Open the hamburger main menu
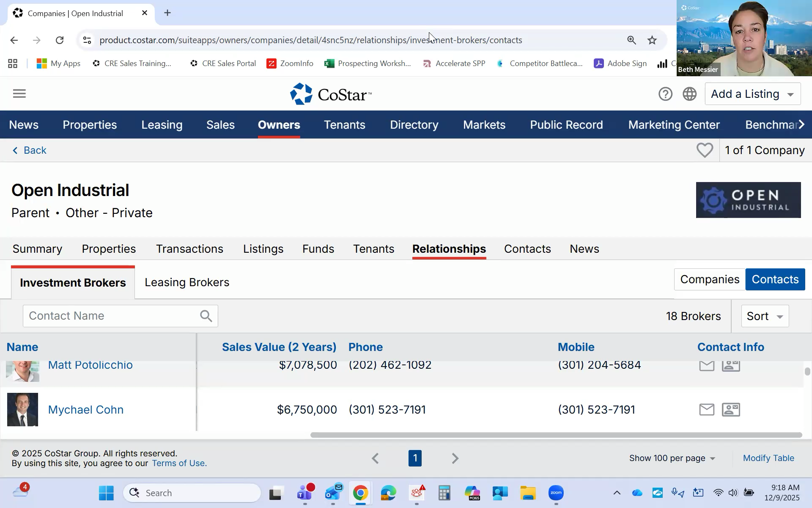This screenshot has height=508, width=812. click(x=19, y=94)
